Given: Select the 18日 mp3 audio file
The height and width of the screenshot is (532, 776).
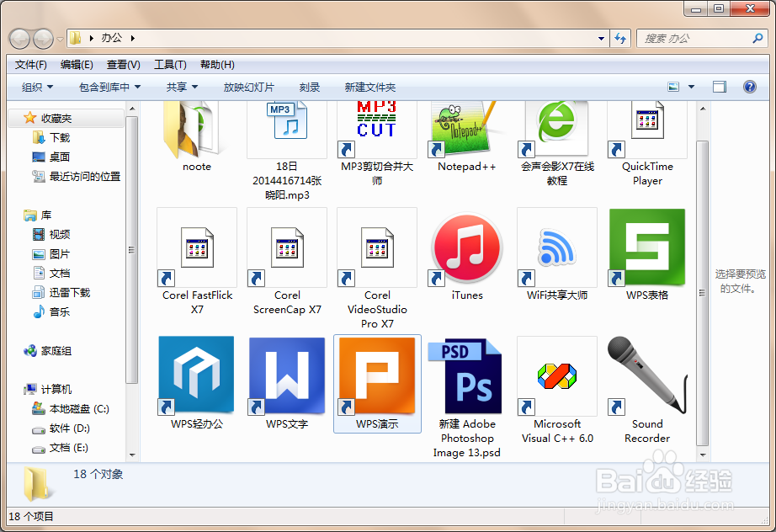Looking at the screenshot, I should click(x=287, y=130).
